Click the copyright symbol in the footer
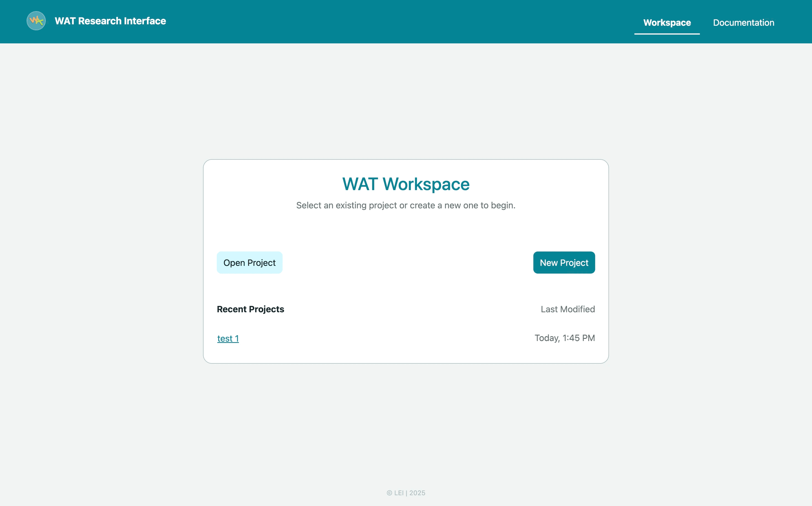This screenshot has width=812, height=506. [389, 493]
